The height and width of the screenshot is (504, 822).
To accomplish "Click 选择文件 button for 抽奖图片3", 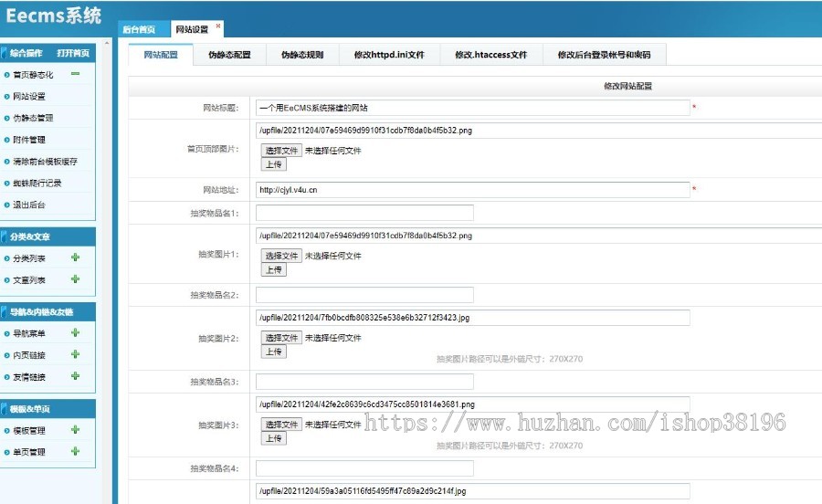I will point(281,425).
